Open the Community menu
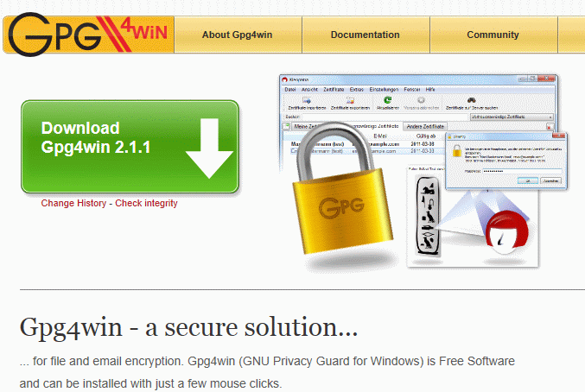The width and height of the screenshot is (585, 392). coord(493,35)
